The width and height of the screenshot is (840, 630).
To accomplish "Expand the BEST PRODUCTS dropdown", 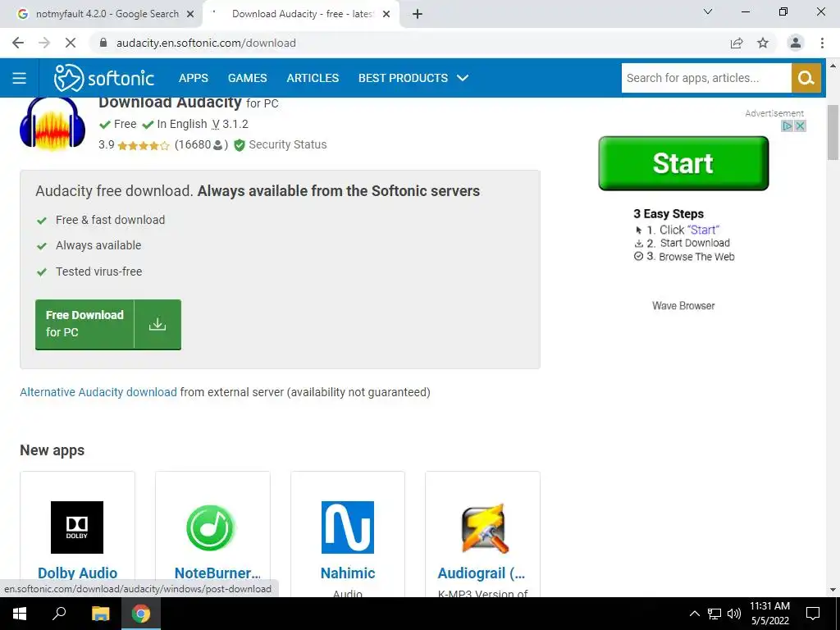I will point(413,78).
